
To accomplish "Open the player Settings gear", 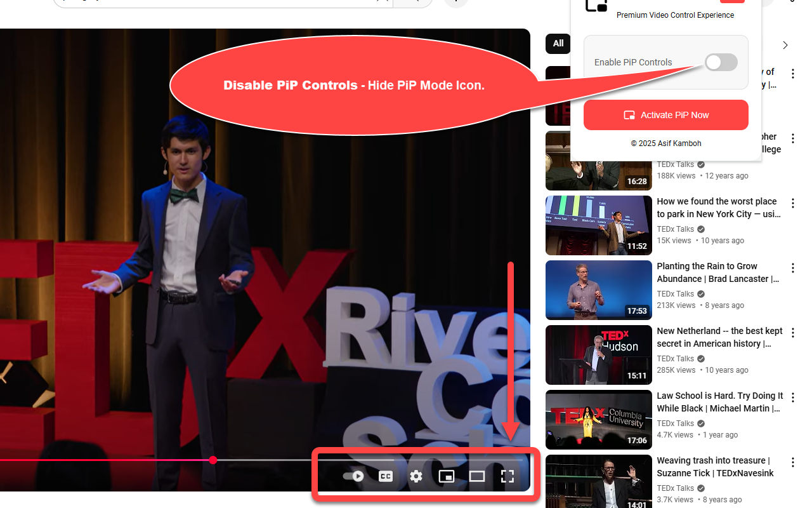I will click(x=416, y=476).
